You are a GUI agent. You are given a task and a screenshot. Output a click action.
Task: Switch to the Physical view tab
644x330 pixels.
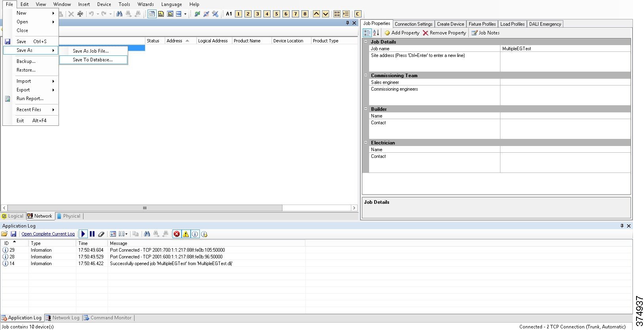click(68, 216)
